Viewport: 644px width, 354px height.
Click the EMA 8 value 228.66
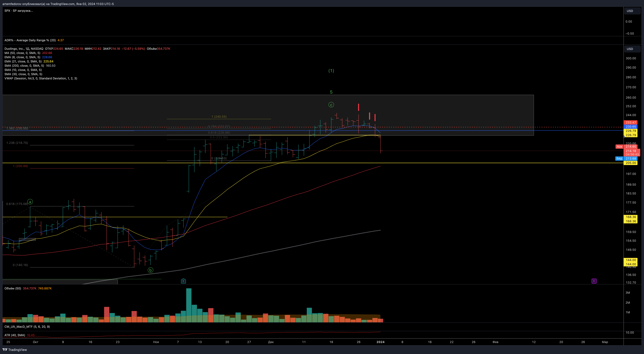(x=47, y=57)
